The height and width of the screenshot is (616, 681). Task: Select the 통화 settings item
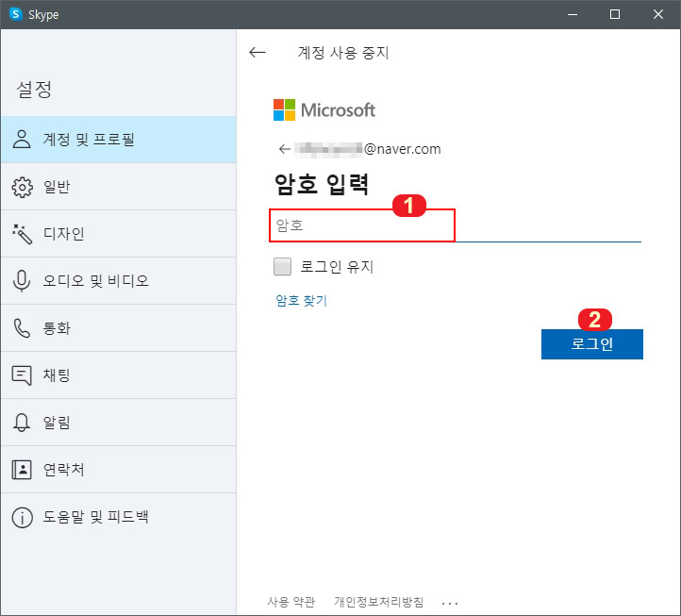tap(118, 328)
